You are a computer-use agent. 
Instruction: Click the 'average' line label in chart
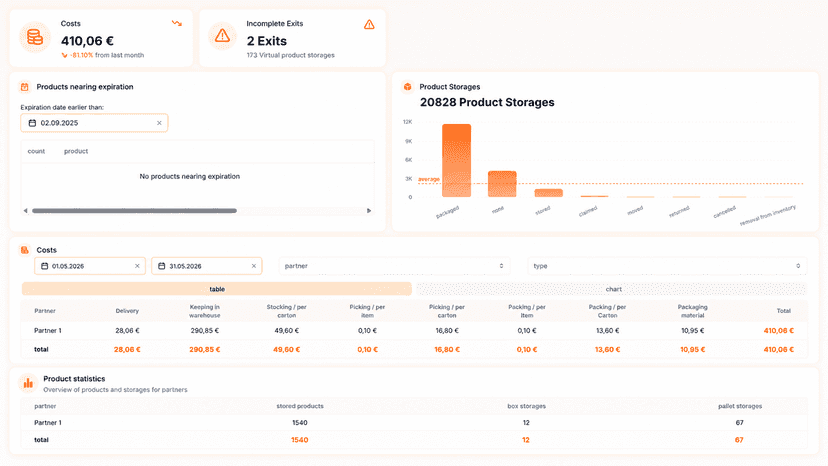click(429, 180)
